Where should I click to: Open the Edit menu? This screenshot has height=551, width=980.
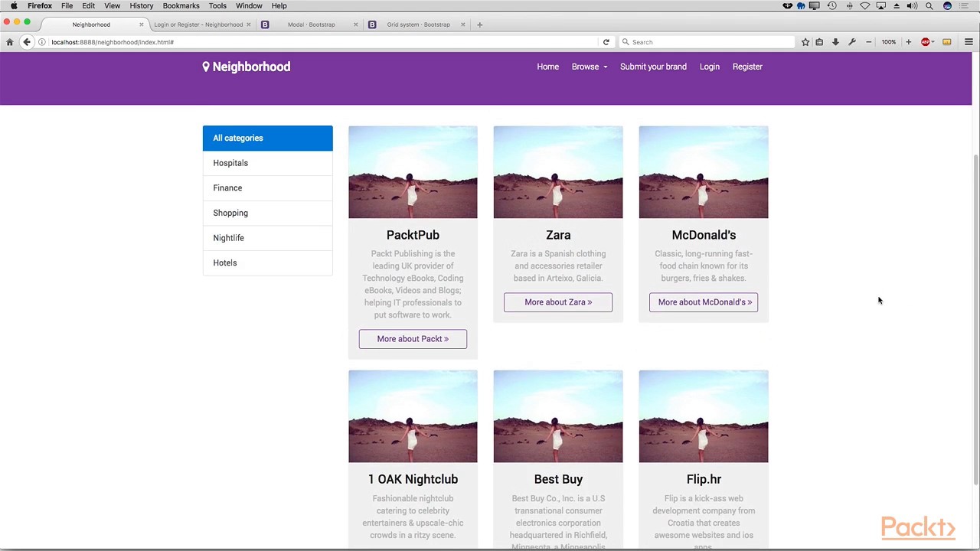(89, 5)
